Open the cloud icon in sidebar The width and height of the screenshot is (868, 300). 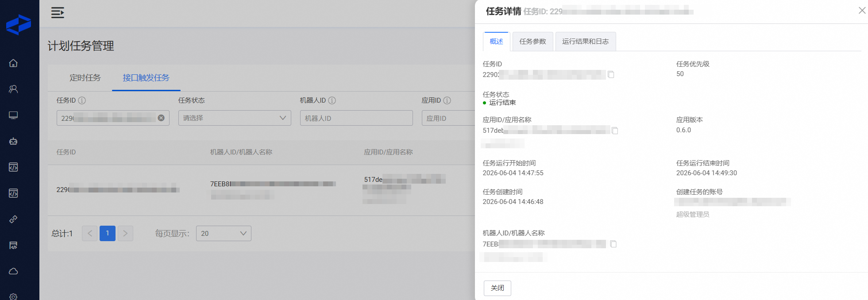(13, 271)
